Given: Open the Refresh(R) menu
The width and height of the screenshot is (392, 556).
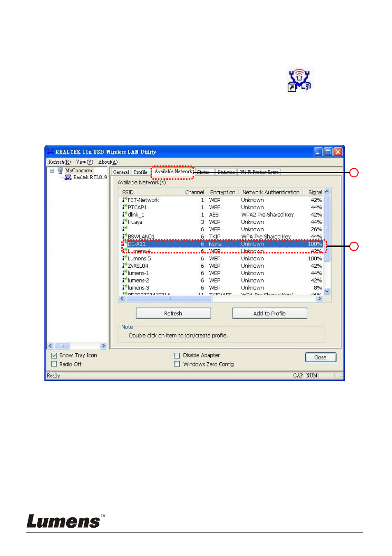Looking at the screenshot, I should pos(59,162).
